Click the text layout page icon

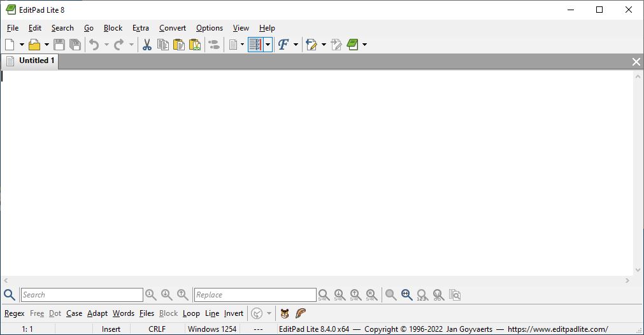[x=233, y=45]
